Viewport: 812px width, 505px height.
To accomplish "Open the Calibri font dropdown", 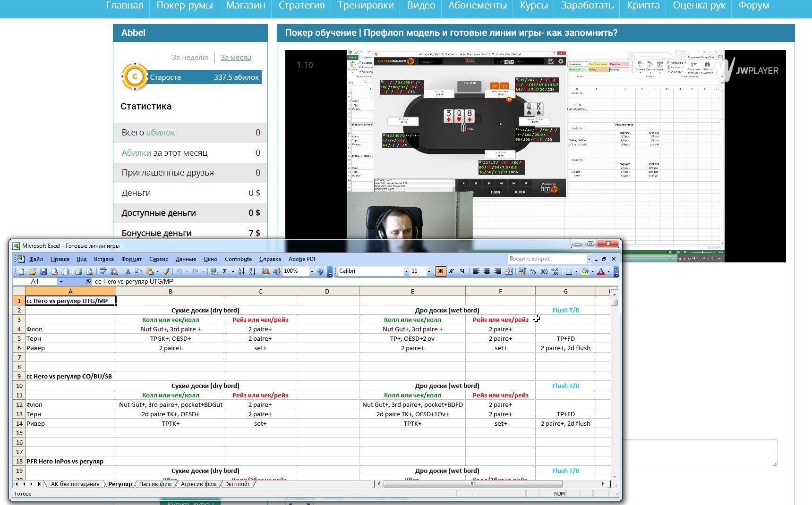I will 406,271.
